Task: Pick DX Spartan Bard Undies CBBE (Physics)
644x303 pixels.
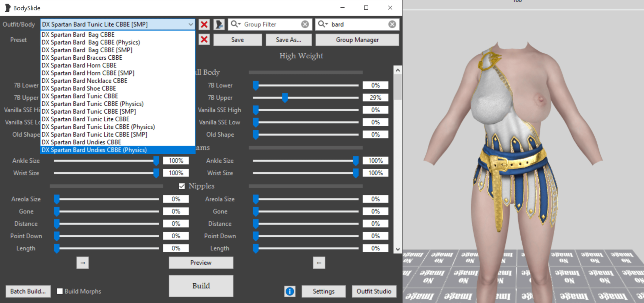Action: pyautogui.click(x=118, y=150)
